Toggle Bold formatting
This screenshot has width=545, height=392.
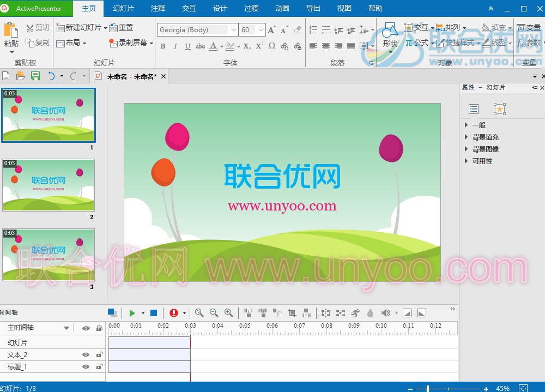(162, 46)
